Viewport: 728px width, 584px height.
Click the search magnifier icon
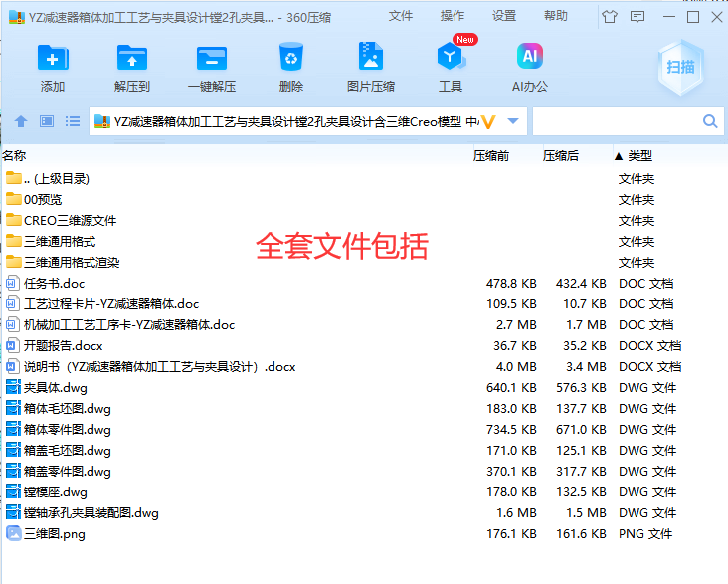coord(710,121)
